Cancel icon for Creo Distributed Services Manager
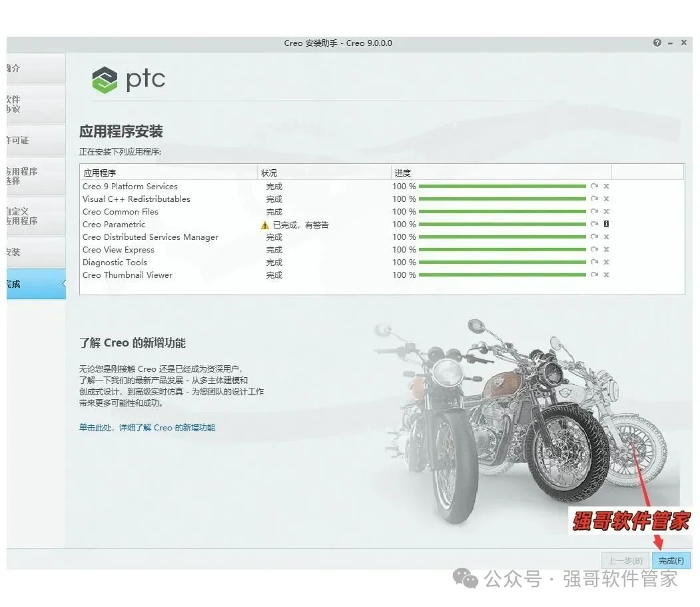700x607 pixels. [x=606, y=237]
